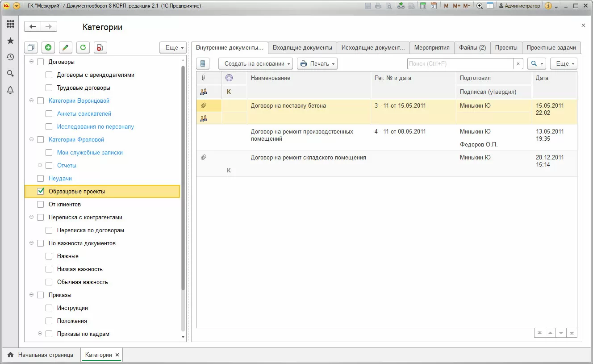
Task: Open the Печать dropdown
Action: click(x=317, y=63)
